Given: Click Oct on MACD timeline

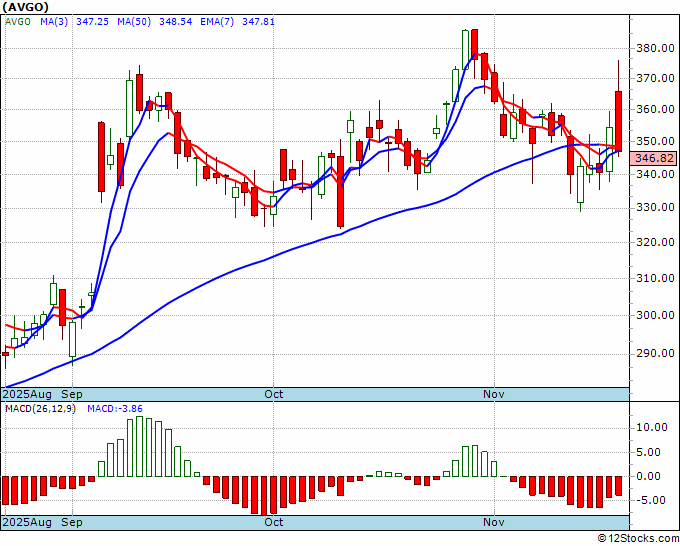Looking at the screenshot, I should 274,522.
